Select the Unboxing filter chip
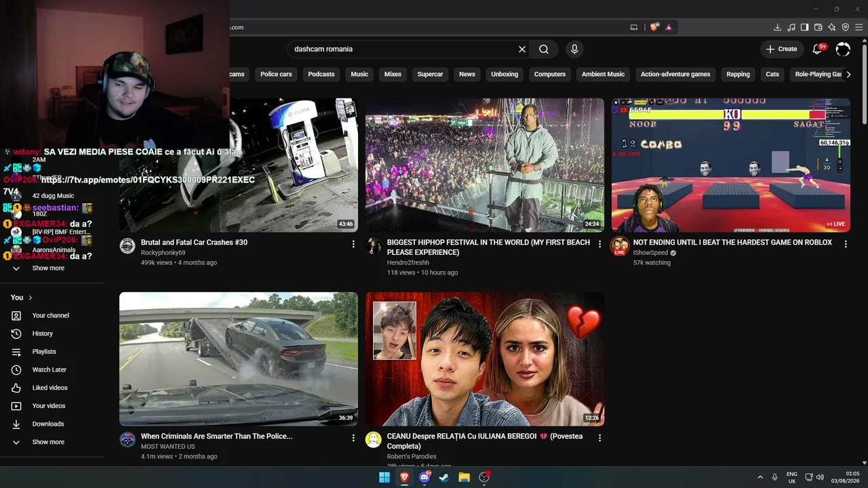This screenshot has height=488, width=868. pyautogui.click(x=505, y=75)
